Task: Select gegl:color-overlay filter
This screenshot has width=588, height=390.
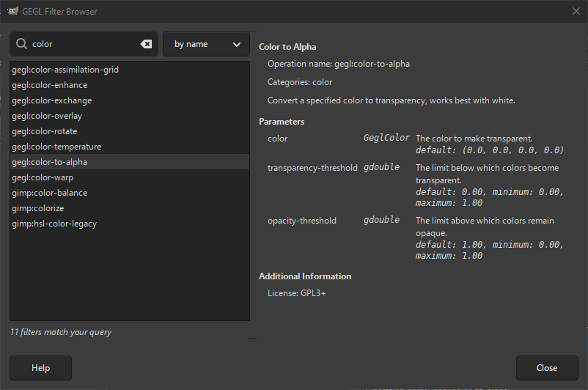Action: 130,116
